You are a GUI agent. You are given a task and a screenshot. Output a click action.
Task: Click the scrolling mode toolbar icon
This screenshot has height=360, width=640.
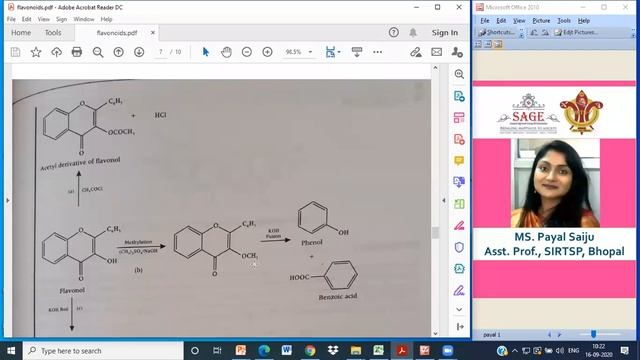coord(357,52)
